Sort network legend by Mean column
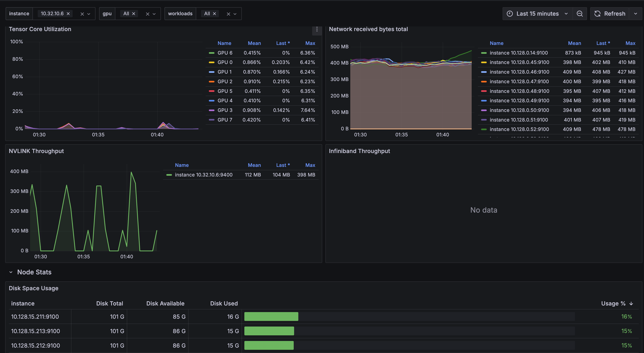The width and height of the screenshot is (644, 353). pyautogui.click(x=574, y=43)
